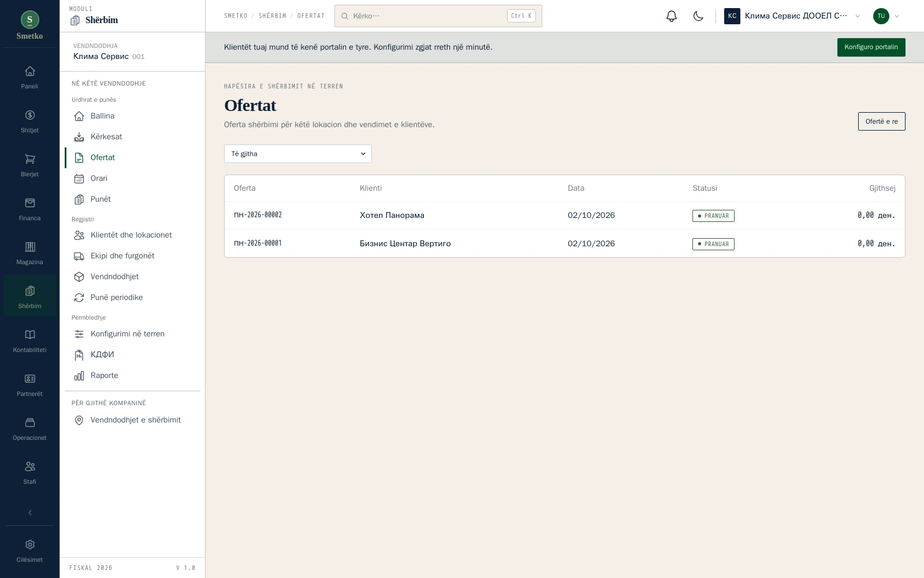The width and height of the screenshot is (924, 578).
Task: Select client Бизнис Центар Вертиго
Action: (x=405, y=243)
